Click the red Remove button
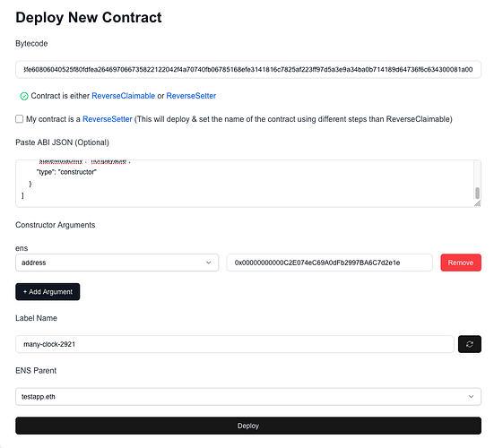Screen dimensions: 494x448 click(x=461, y=263)
